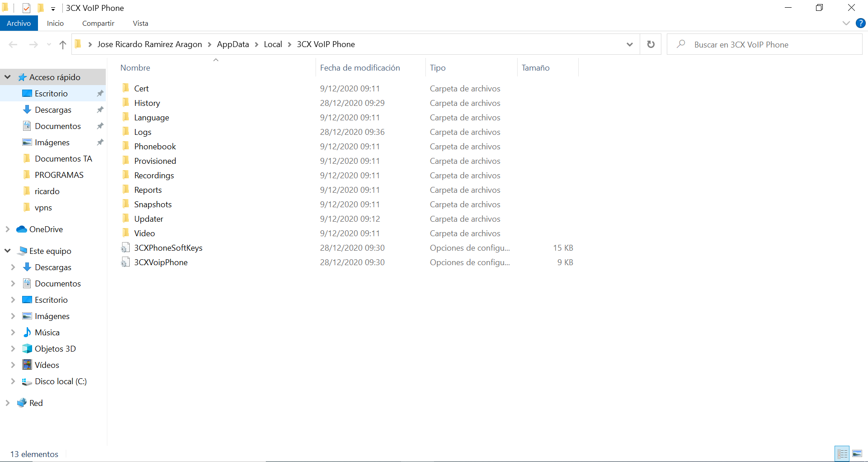This screenshot has height=462, width=868.
Task: Click the 3CX VoIP Phone breadcrumb
Action: (x=326, y=44)
